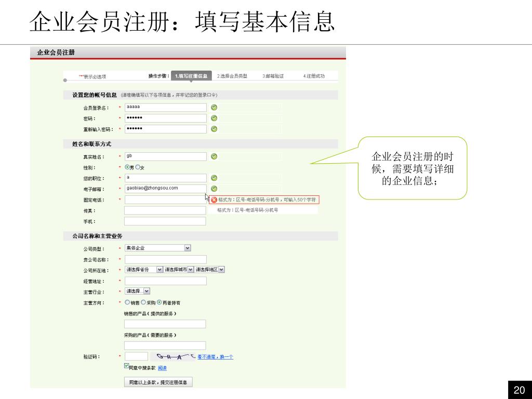Click 公司名称和主营业务 section heading
The width and height of the screenshot is (532, 399).
(97, 236)
